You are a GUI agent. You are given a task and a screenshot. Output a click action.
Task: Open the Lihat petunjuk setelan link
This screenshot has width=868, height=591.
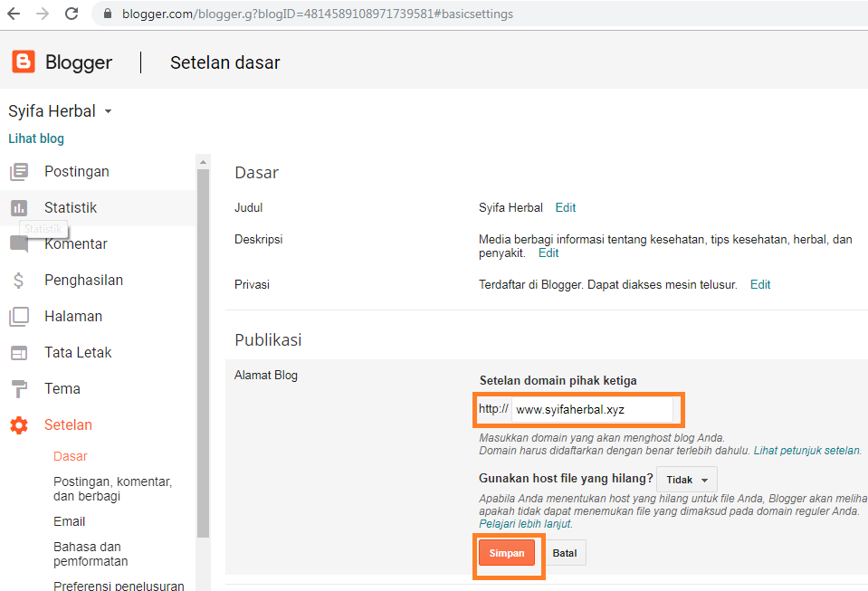pos(807,451)
